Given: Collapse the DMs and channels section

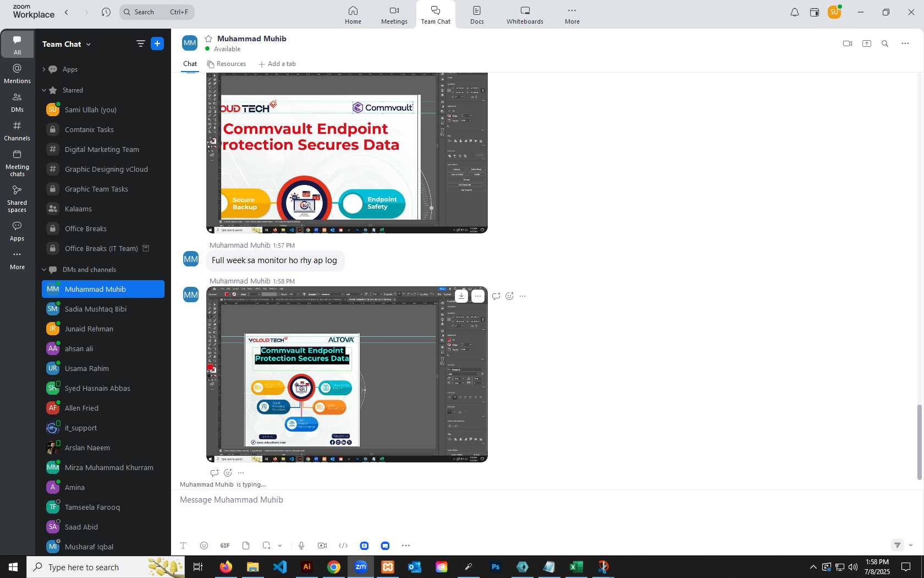Looking at the screenshot, I should click(44, 270).
